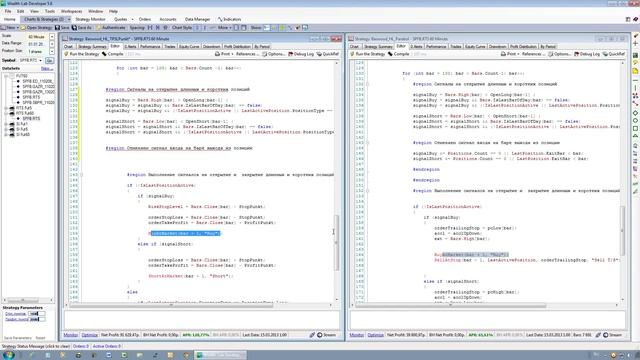Click the New strategy toolbar button

(x=8, y=28)
